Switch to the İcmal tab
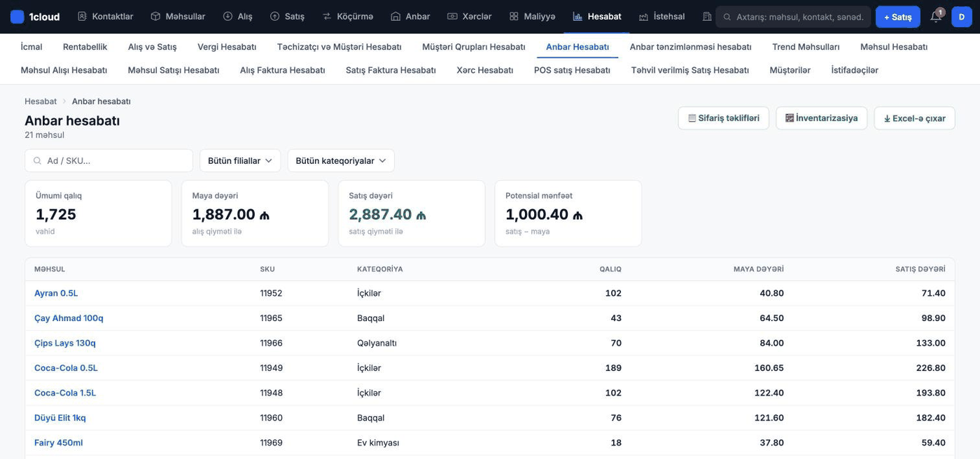The image size is (980, 459). coord(31,47)
